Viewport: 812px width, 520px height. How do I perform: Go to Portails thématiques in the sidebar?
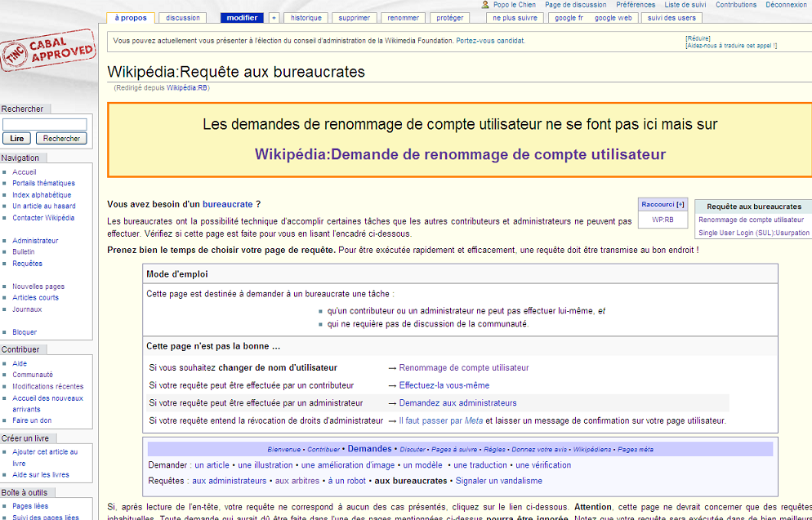point(43,183)
